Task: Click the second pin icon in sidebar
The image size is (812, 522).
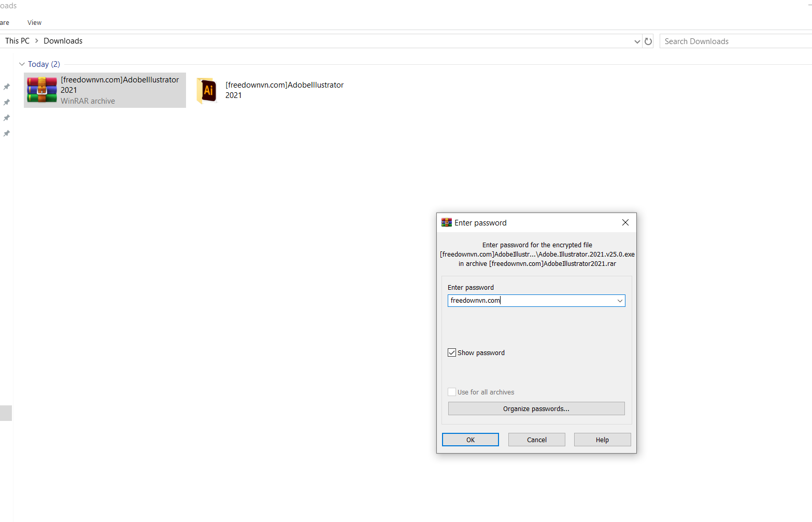Action: 7,102
